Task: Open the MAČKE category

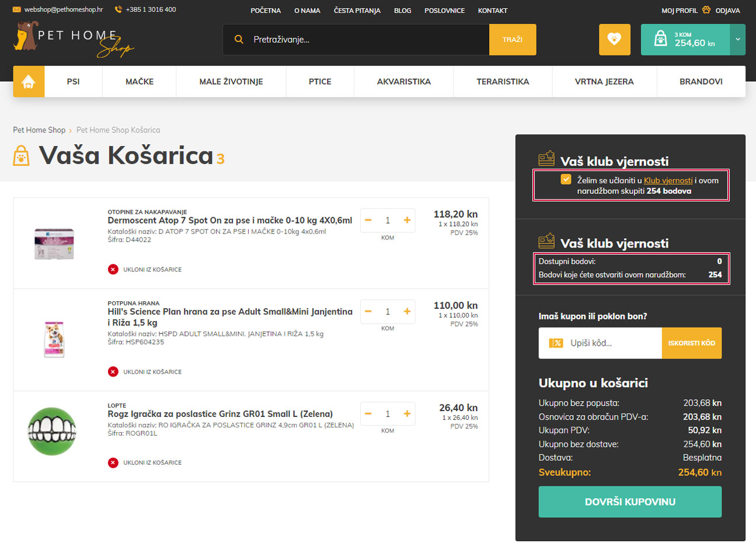Action: pos(140,82)
